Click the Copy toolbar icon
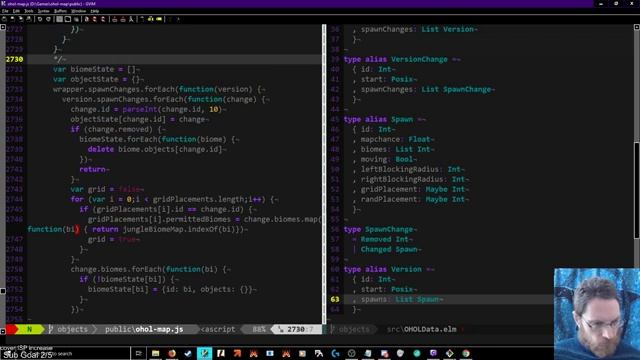 68,19
